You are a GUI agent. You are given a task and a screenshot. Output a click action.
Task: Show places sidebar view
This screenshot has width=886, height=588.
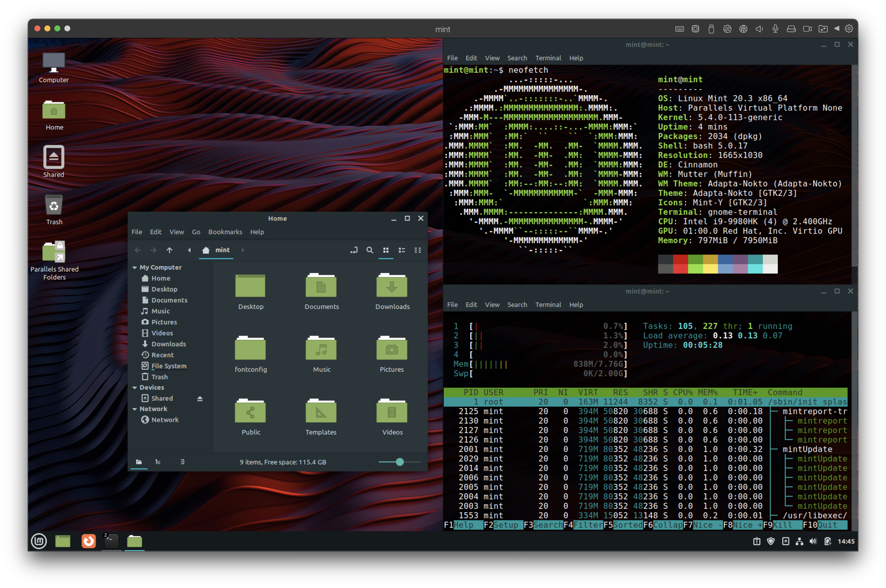pyautogui.click(x=139, y=462)
